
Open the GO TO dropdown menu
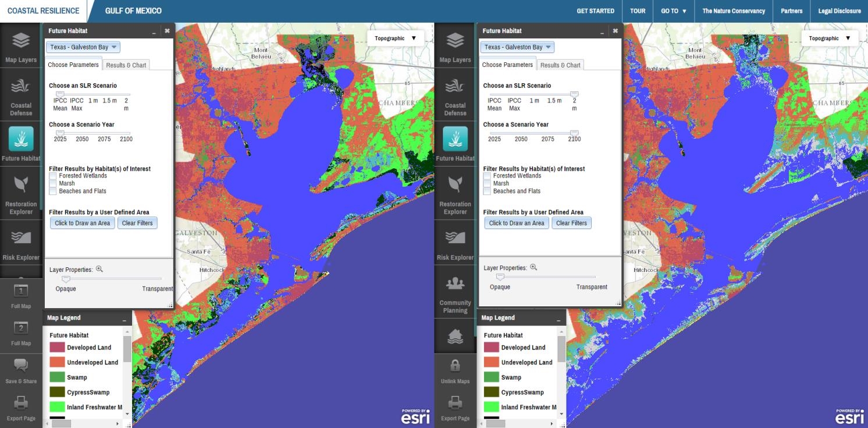[674, 11]
